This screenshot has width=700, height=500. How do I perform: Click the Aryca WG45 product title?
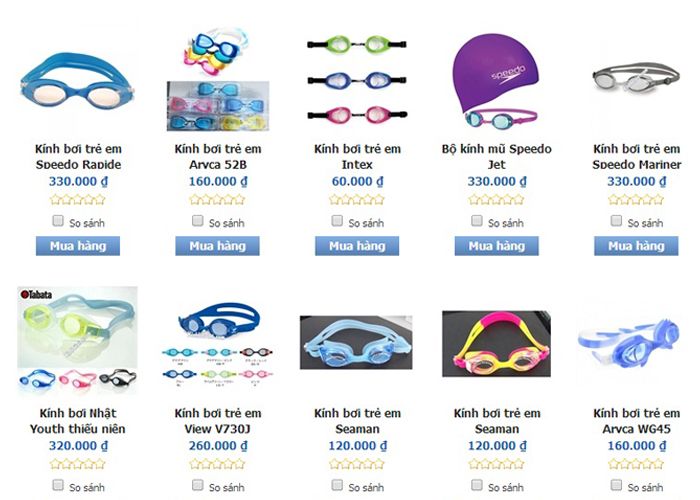pos(636,421)
